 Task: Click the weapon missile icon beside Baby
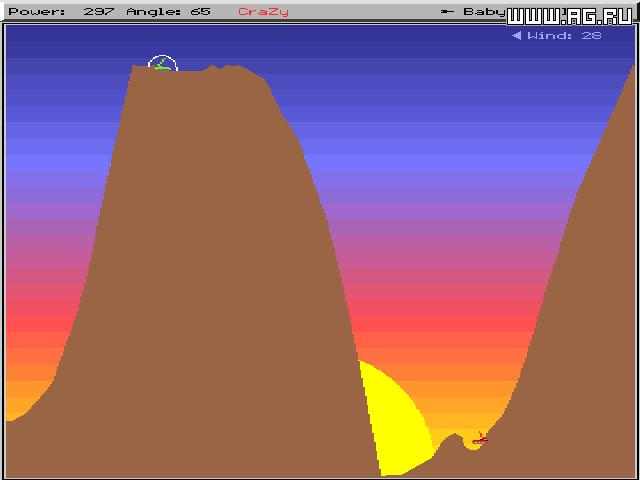click(447, 11)
